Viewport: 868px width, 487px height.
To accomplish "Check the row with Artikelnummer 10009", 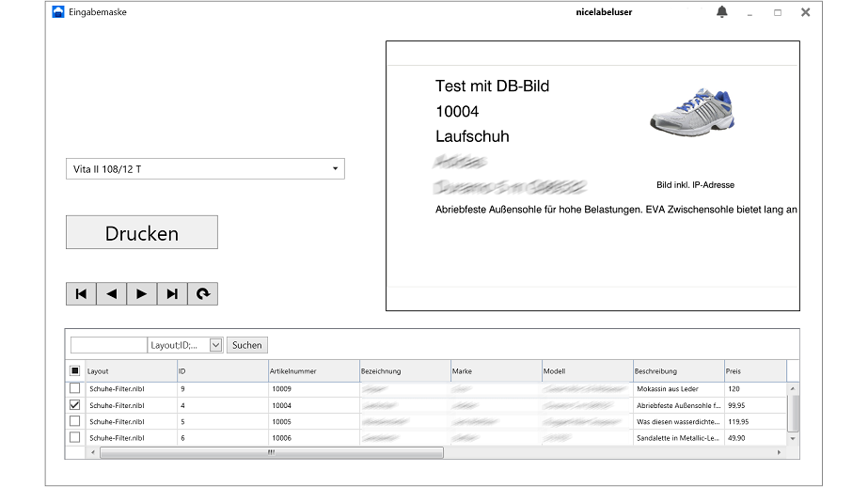I will tap(75, 388).
